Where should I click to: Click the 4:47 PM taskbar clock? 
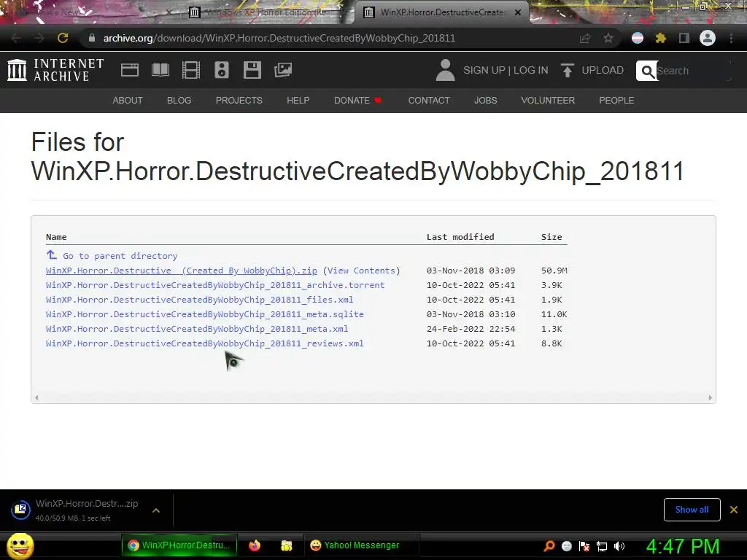pos(683,546)
